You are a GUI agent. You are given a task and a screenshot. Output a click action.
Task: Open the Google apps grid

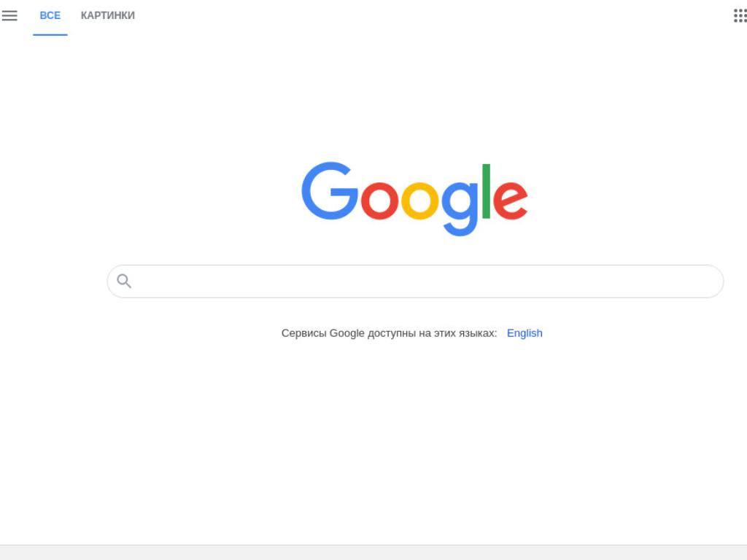pyautogui.click(x=740, y=16)
